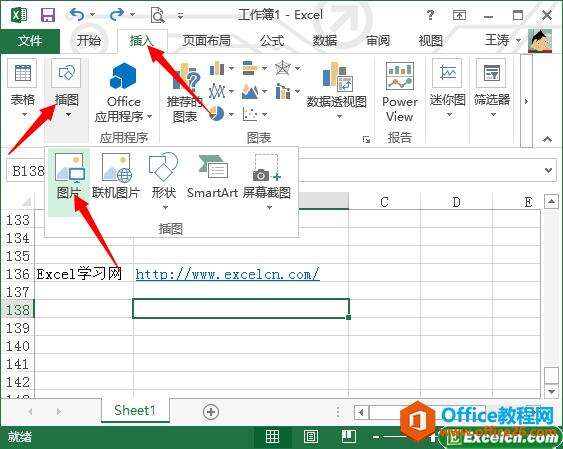Expand the formula bar chevron
The image size is (563, 449).
[548, 170]
